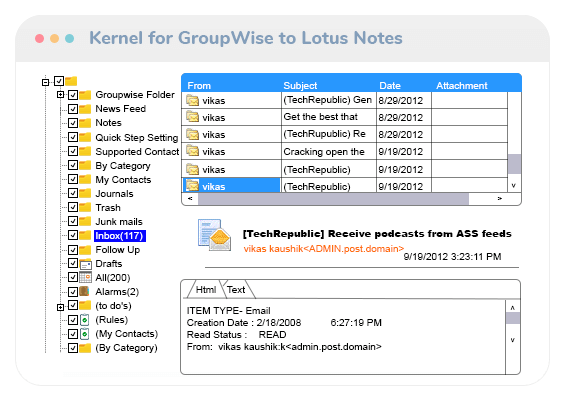Uncheck the News Feed checkbox

pyautogui.click(x=73, y=109)
